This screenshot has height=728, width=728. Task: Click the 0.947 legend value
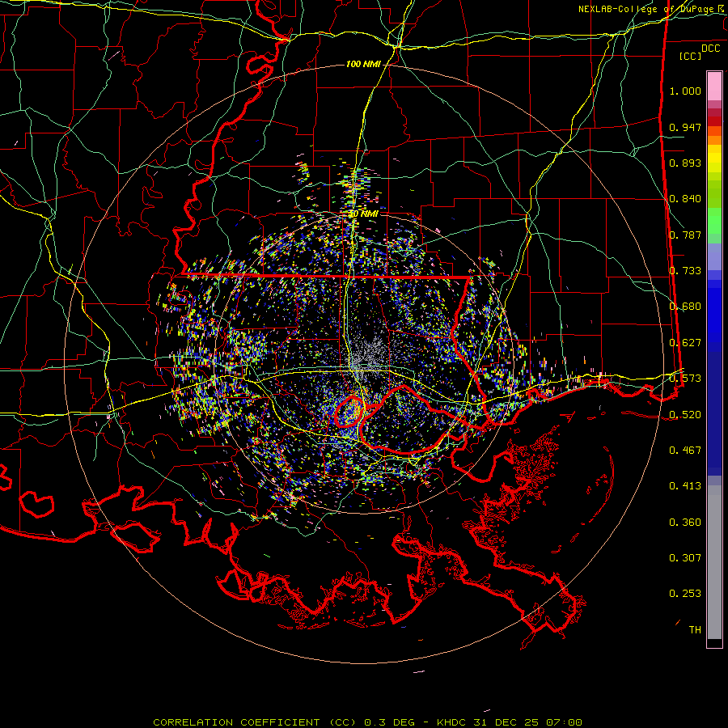[x=685, y=127]
